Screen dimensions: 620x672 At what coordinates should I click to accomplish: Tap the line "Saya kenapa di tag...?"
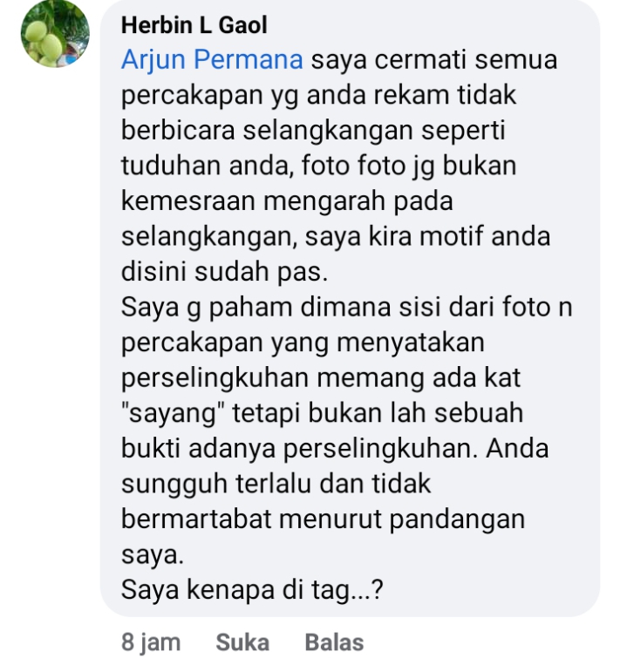pos(252,590)
